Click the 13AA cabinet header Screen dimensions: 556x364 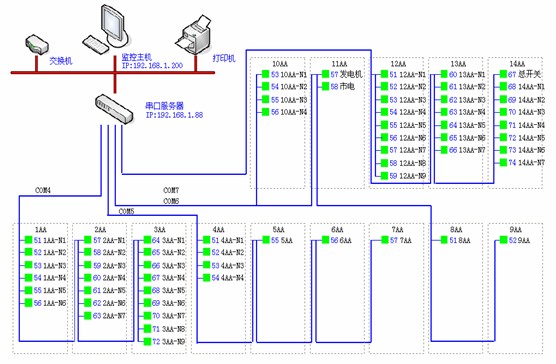tap(458, 64)
